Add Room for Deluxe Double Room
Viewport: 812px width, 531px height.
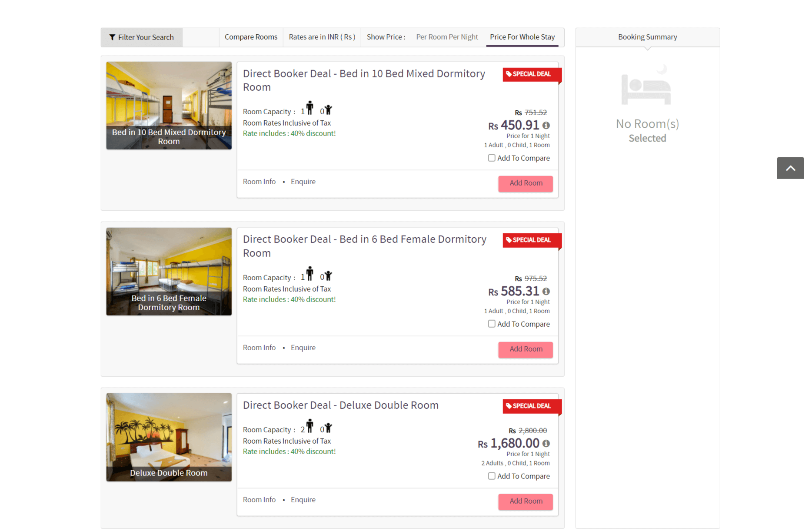click(526, 502)
